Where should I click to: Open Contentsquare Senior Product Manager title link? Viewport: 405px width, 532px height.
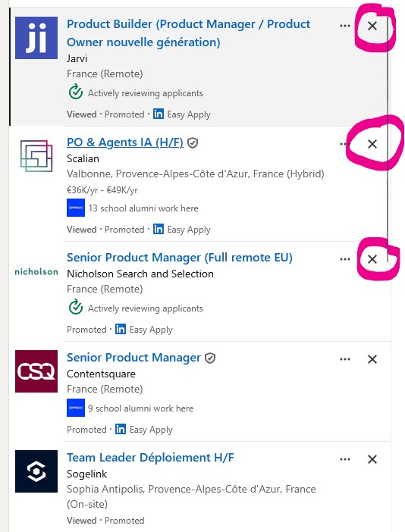[133, 358]
